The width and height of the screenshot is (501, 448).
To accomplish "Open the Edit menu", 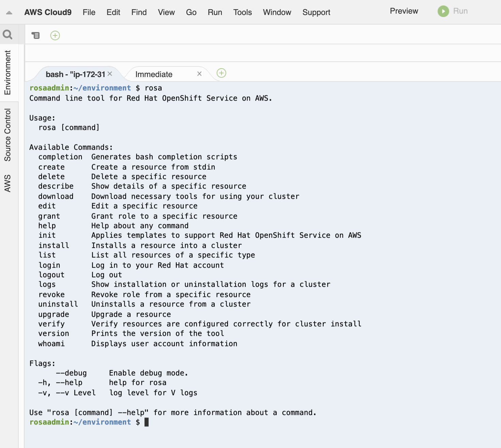I will [x=113, y=12].
